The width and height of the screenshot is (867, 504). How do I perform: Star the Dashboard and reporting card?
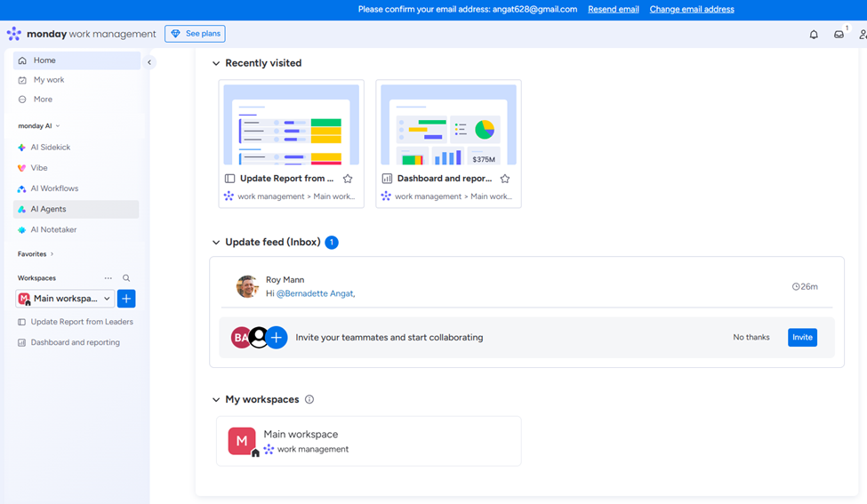[505, 179]
